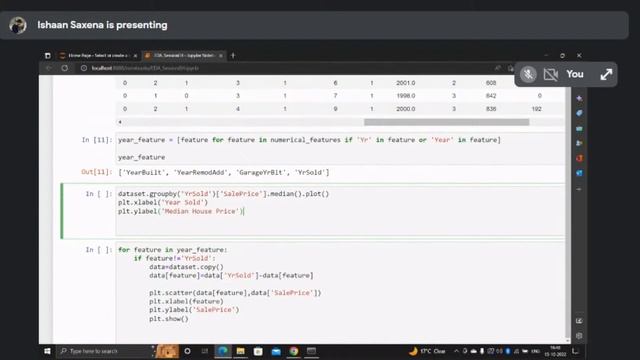Click the In [11] year_feature code cell
The height and width of the screenshot is (360, 640).
(340, 149)
